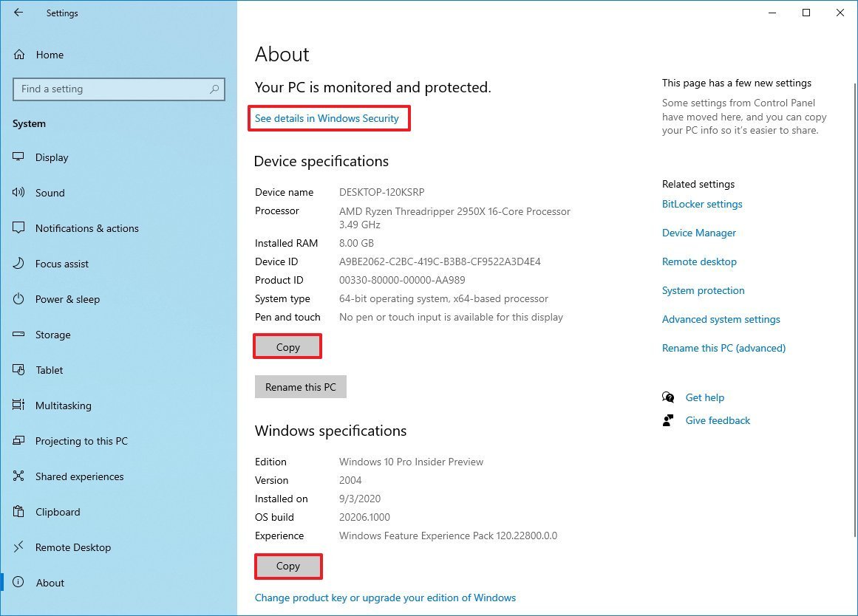This screenshot has height=616, width=858.
Task: Click the Projecting to this PC icon
Action: click(18, 440)
